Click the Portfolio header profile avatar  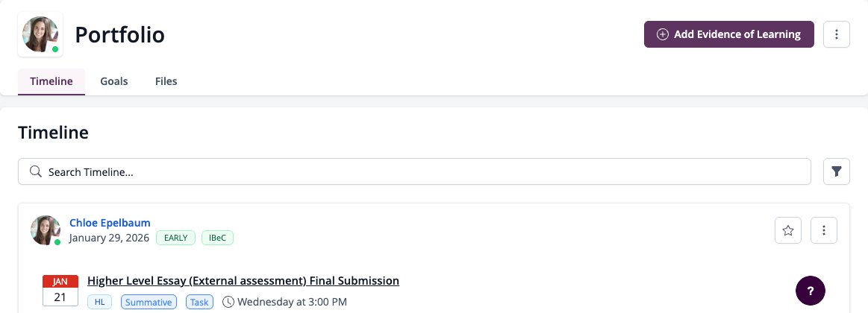(40, 34)
